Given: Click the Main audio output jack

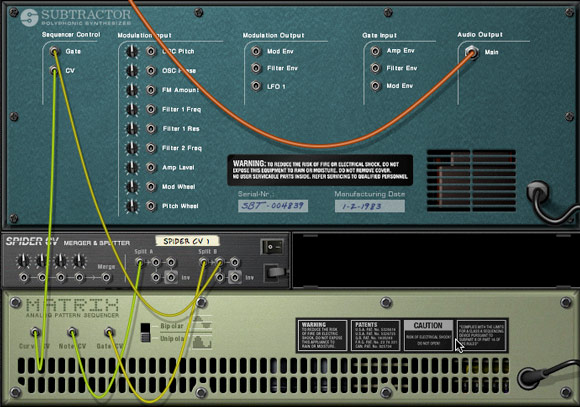Looking at the screenshot, I should click(471, 52).
